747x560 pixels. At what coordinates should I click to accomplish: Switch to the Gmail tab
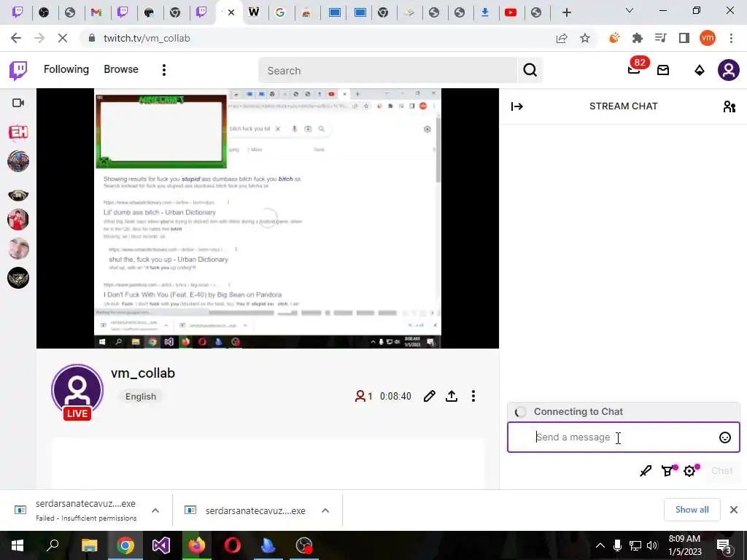96,12
